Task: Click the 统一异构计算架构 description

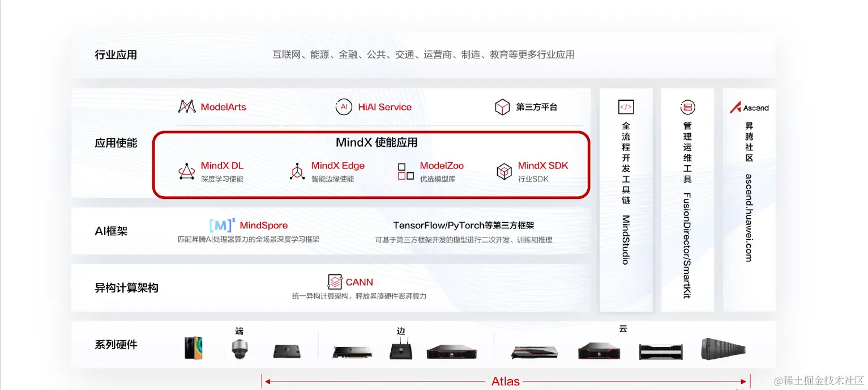Action: (360, 296)
